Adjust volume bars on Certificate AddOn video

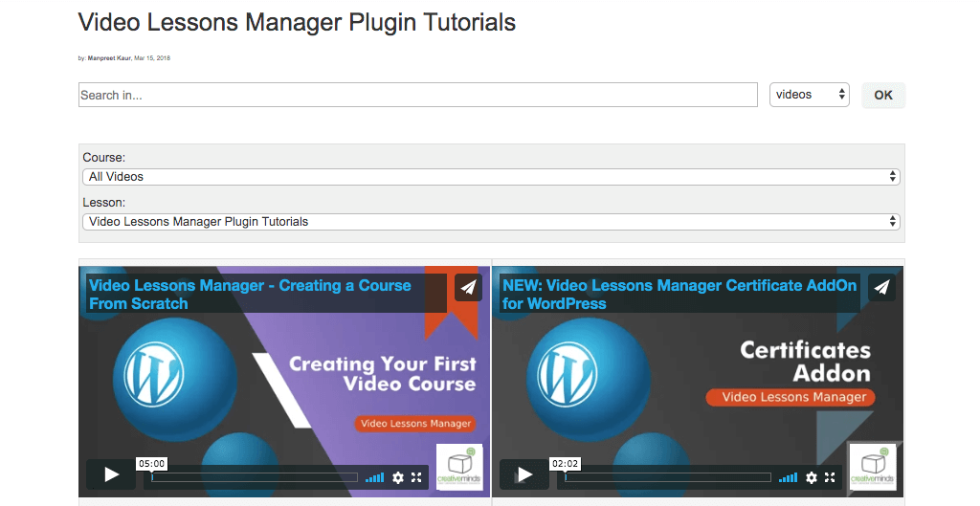pyautogui.click(x=789, y=478)
